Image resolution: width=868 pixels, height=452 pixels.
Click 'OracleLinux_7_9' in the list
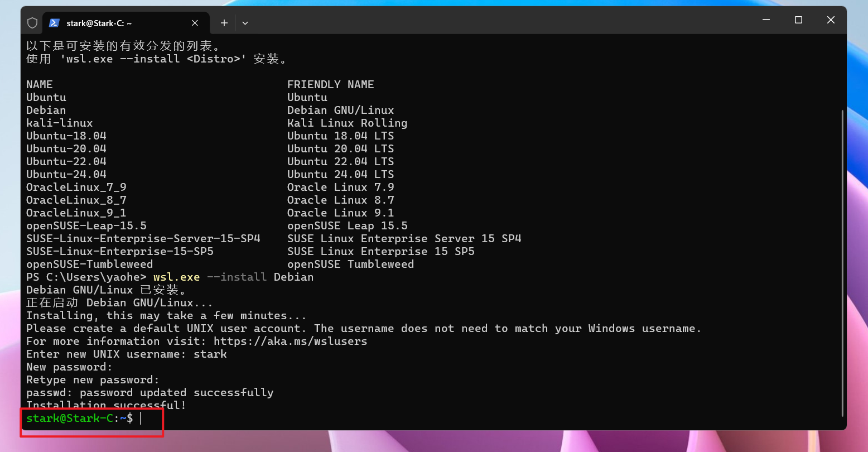[76, 187]
